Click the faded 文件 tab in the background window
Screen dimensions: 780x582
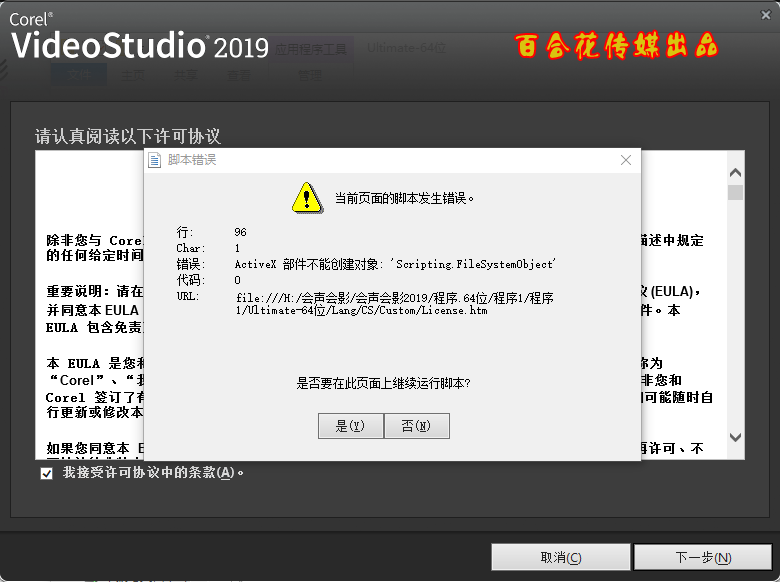(x=80, y=75)
